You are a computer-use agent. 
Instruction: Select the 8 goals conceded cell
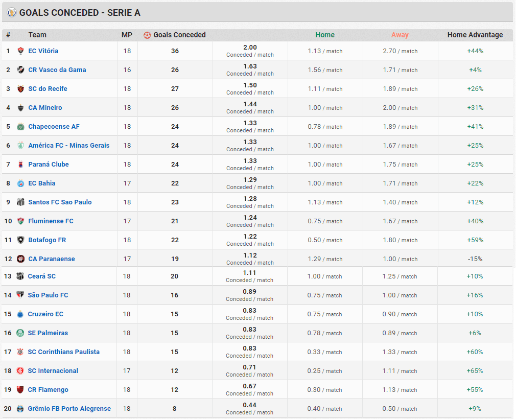pyautogui.click(x=174, y=409)
